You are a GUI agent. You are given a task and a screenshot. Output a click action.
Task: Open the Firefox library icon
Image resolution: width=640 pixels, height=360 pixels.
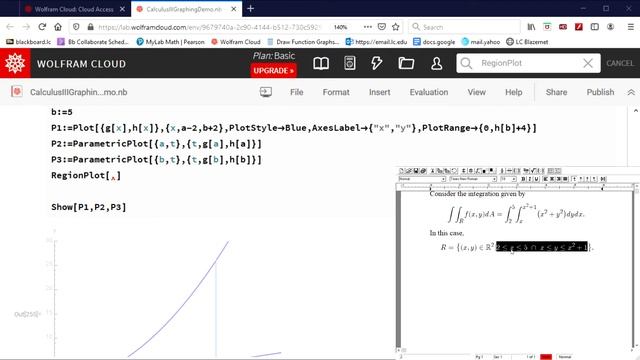(531, 27)
